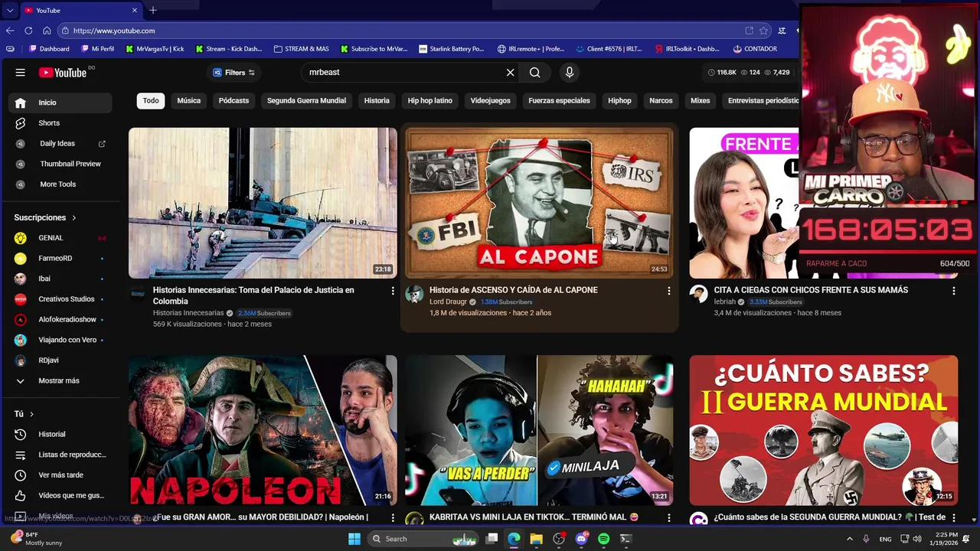Open the Historias Innecesarias channel avatar
The image size is (980, 551).
138,294
